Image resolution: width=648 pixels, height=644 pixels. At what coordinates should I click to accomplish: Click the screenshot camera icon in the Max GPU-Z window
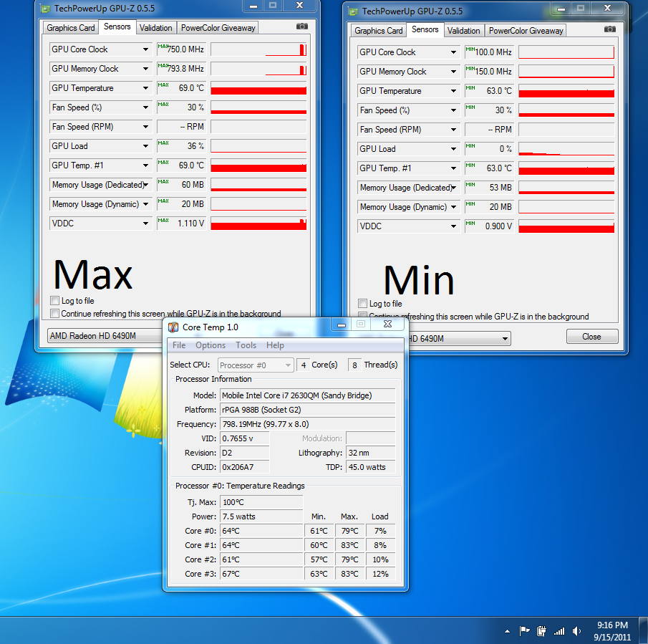[x=301, y=27]
